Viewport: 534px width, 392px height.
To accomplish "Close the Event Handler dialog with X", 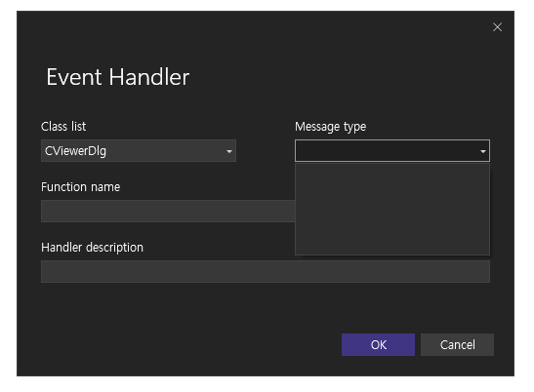I will 497,27.
